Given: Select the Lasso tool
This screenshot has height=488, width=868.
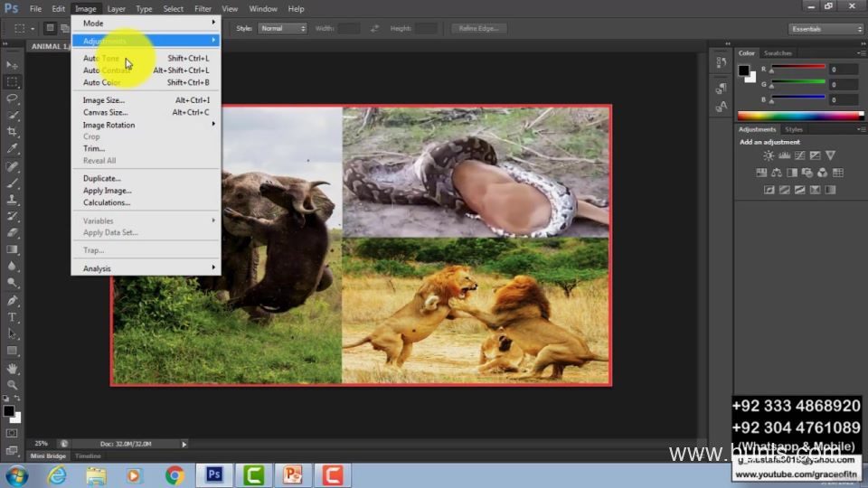Looking at the screenshot, I should (x=12, y=99).
